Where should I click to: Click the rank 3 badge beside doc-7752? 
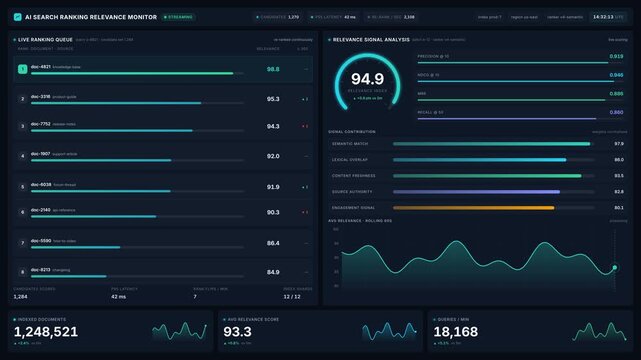click(22, 126)
